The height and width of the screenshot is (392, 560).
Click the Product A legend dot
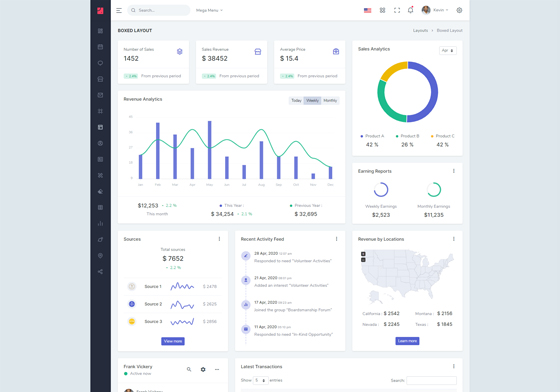point(362,136)
